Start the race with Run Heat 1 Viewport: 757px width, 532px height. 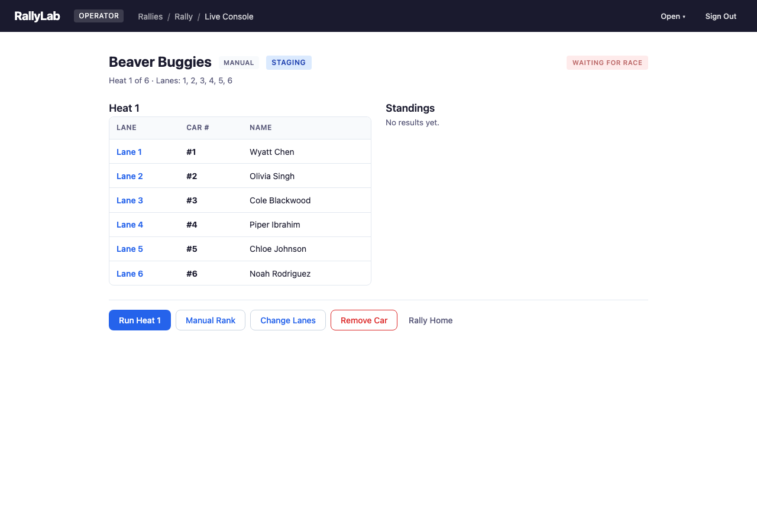click(140, 320)
